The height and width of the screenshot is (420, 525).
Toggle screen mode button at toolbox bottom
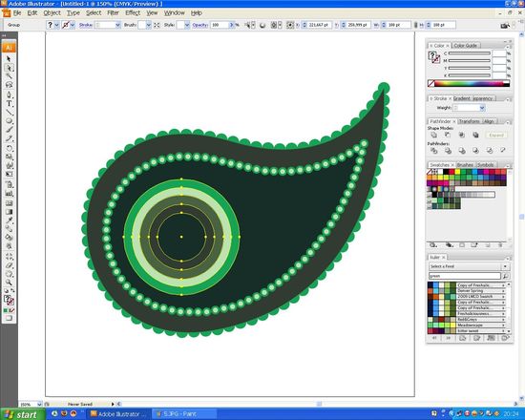point(9,318)
